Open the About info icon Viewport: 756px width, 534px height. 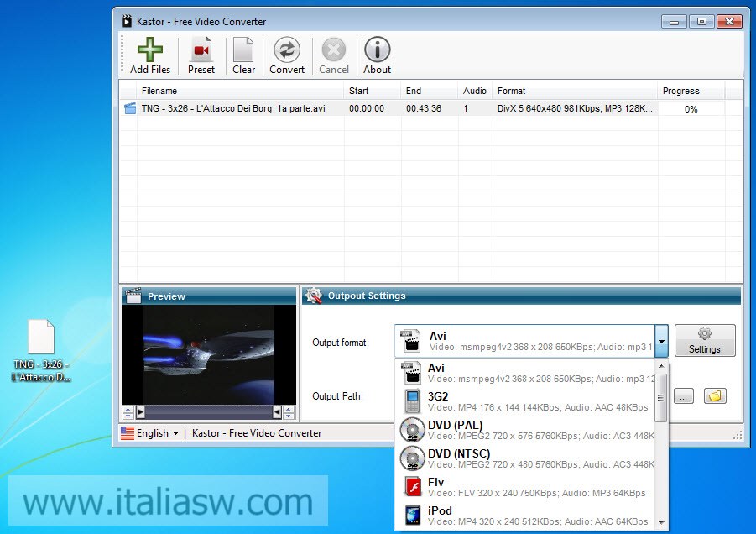377,50
